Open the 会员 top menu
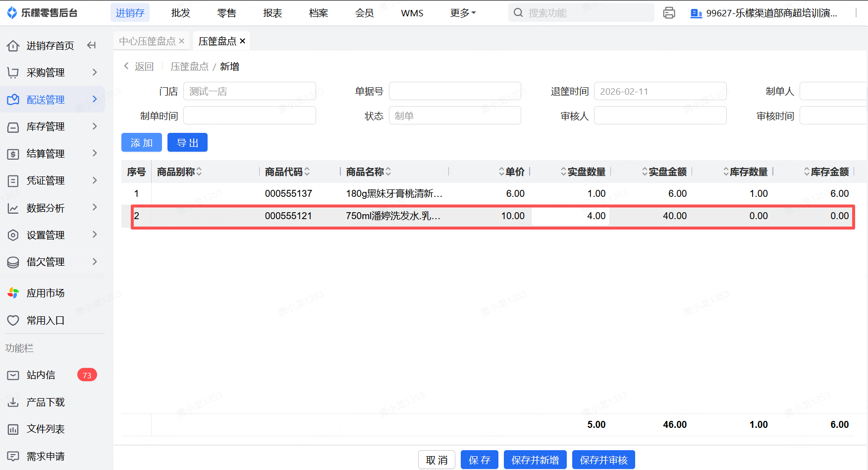The height and width of the screenshot is (470, 868). coord(364,13)
